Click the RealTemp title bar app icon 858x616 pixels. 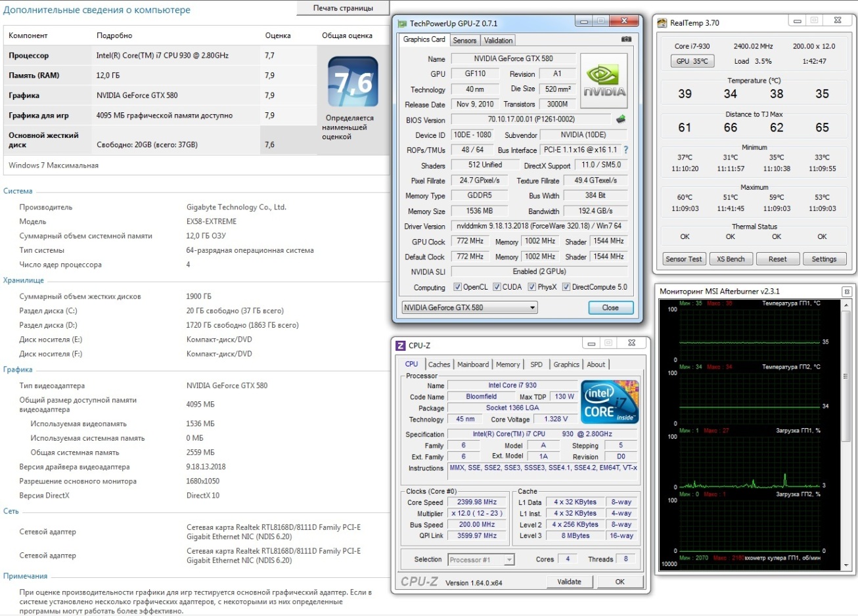tap(662, 23)
